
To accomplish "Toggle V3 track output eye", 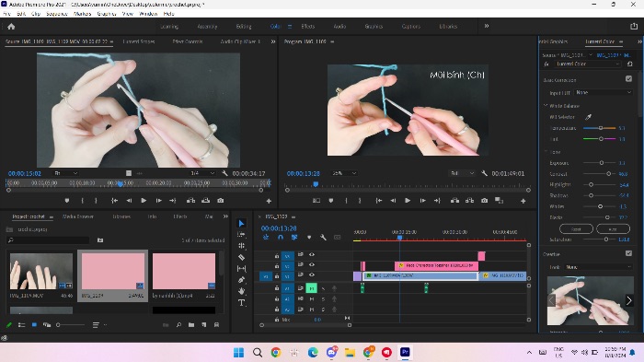I will point(312,254).
